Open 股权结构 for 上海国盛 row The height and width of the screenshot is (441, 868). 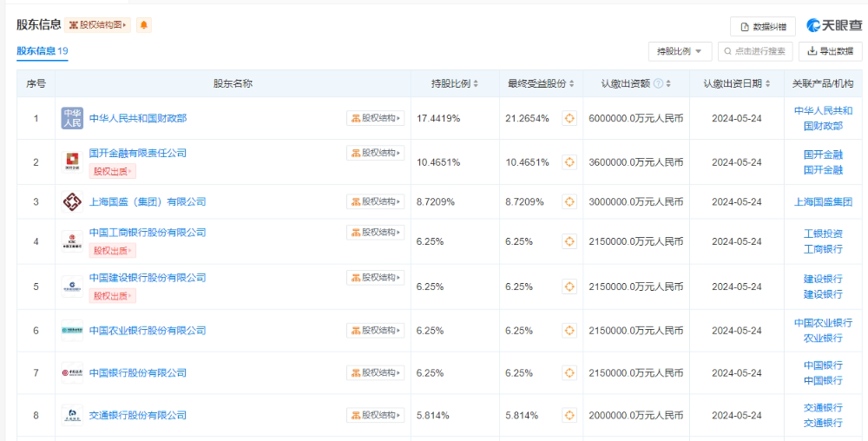[x=375, y=201]
